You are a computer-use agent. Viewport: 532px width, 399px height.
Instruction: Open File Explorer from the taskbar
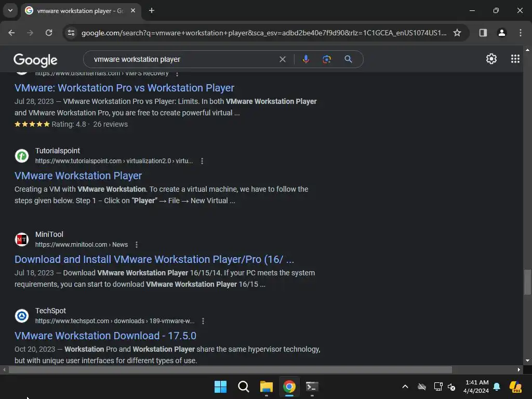click(x=267, y=387)
